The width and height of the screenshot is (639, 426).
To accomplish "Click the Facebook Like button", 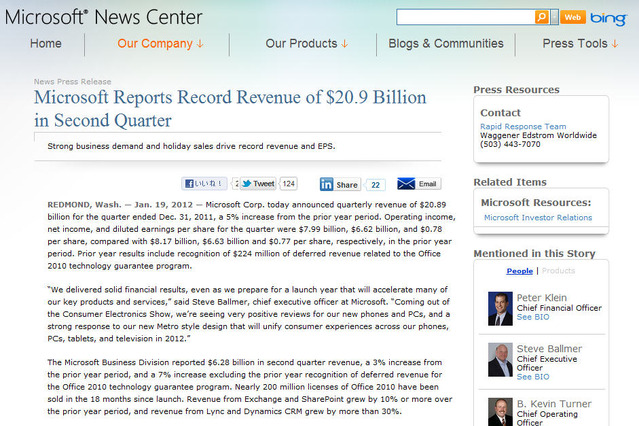I will (x=204, y=184).
